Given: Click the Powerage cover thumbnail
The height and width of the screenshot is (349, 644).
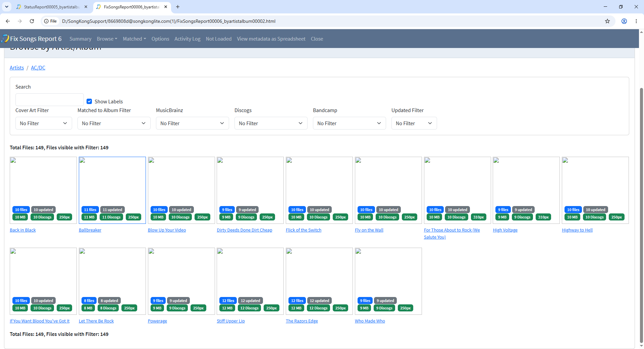Looking at the screenshot, I should click(x=181, y=281).
